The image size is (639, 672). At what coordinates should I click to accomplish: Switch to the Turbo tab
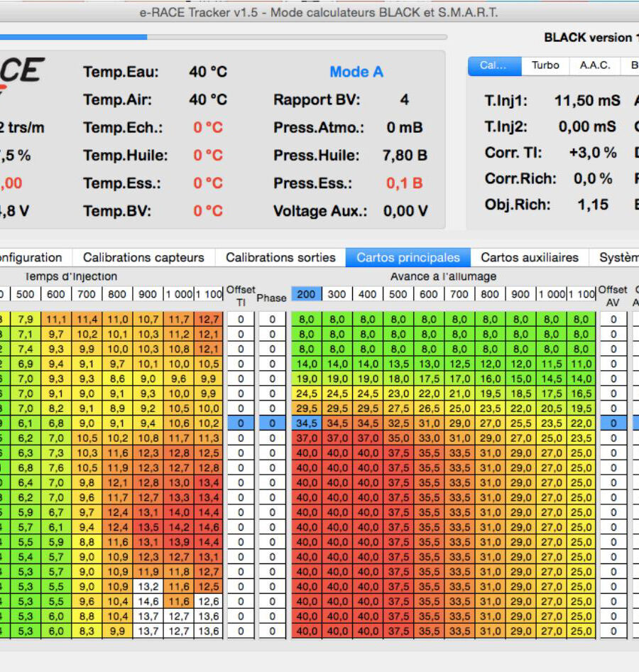tap(545, 65)
